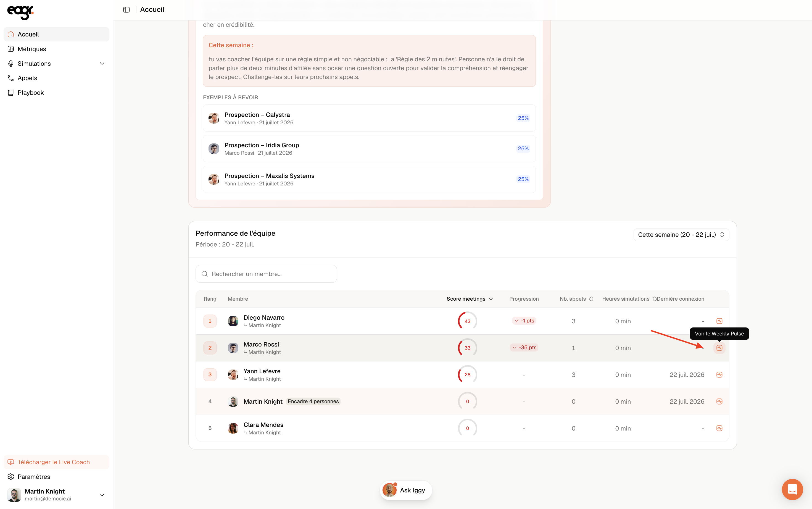The image size is (812, 509).
Task: Expand the Simulations menu chevron
Action: (x=102, y=64)
